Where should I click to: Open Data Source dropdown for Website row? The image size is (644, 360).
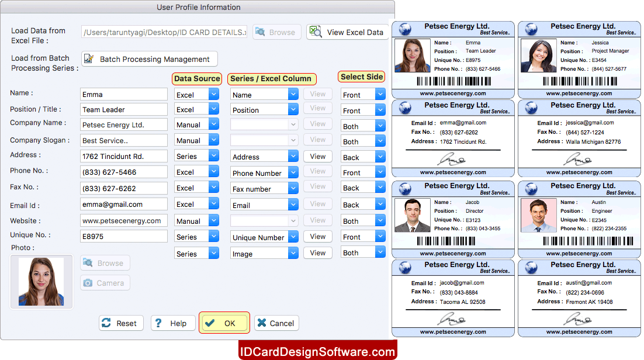tap(213, 220)
